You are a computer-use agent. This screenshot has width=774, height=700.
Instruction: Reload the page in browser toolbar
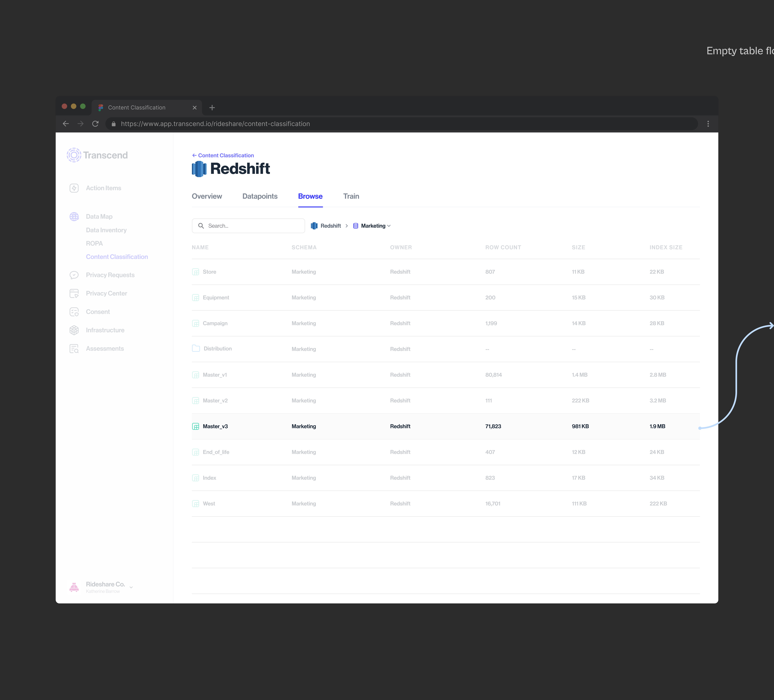pyautogui.click(x=95, y=124)
